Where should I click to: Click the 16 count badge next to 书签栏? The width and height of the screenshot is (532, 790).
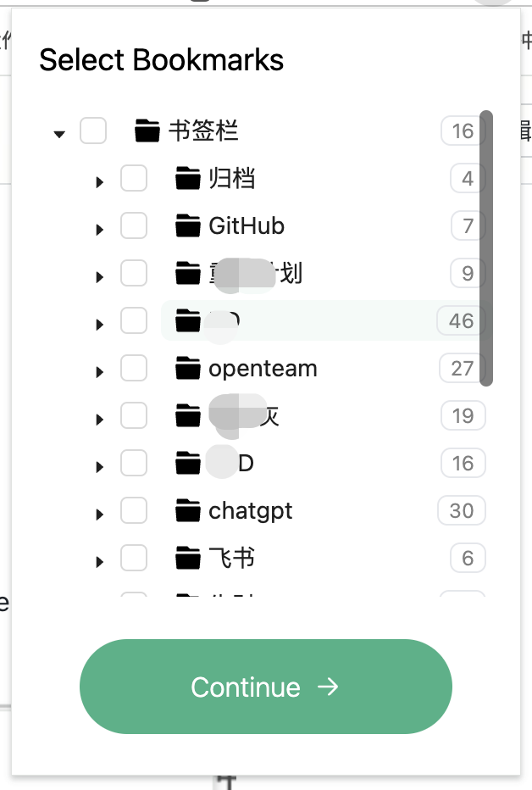463,131
